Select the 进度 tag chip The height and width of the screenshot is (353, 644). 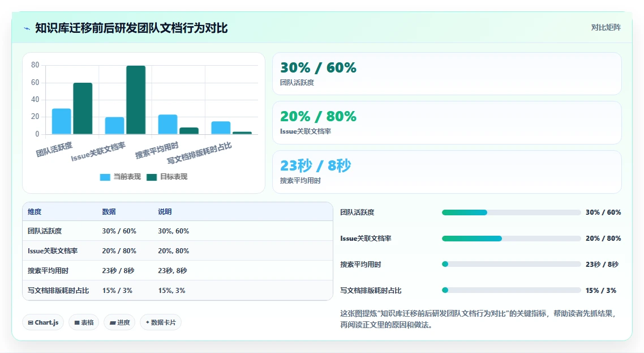(119, 322)
